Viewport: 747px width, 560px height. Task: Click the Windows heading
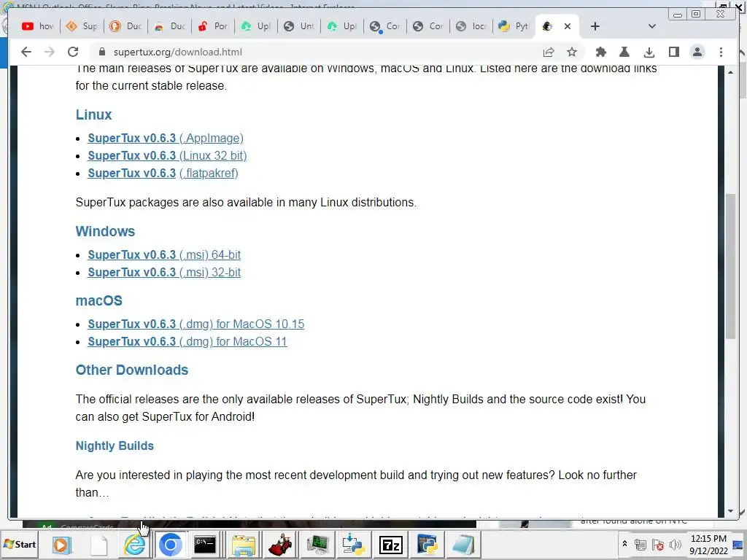(105, 231)
